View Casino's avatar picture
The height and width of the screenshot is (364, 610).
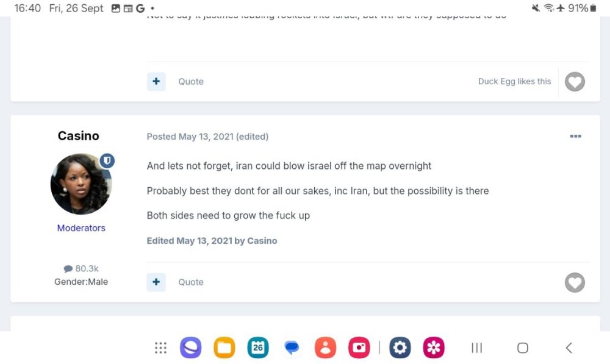[x=81, y=184]
